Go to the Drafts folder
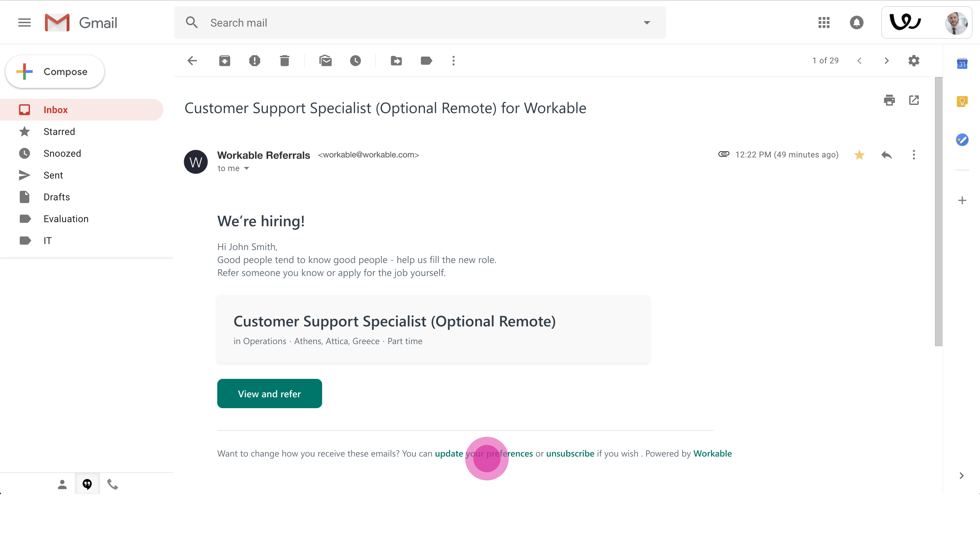The width and height of the screenshot is (980, 539). tap(57, 197)
